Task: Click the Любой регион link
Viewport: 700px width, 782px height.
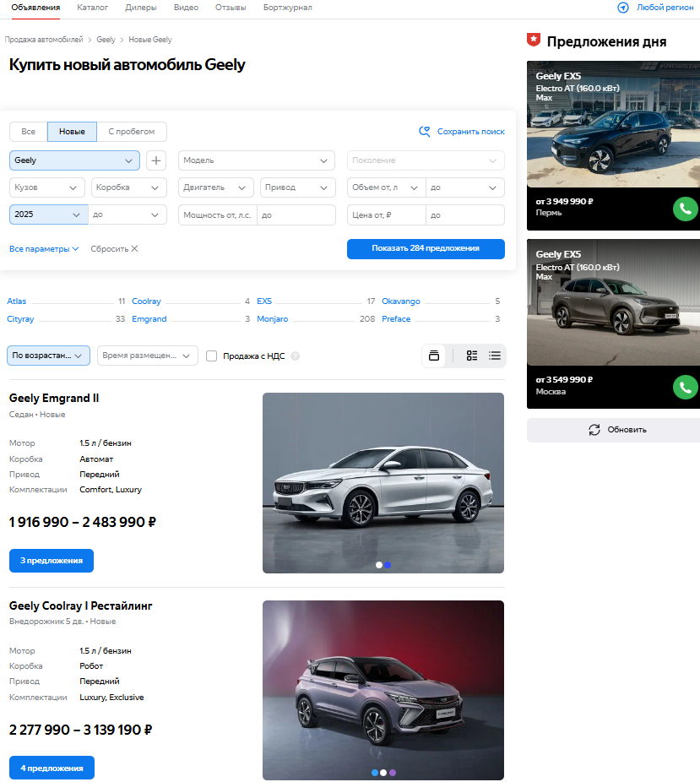Action: [x=665, y=8]
